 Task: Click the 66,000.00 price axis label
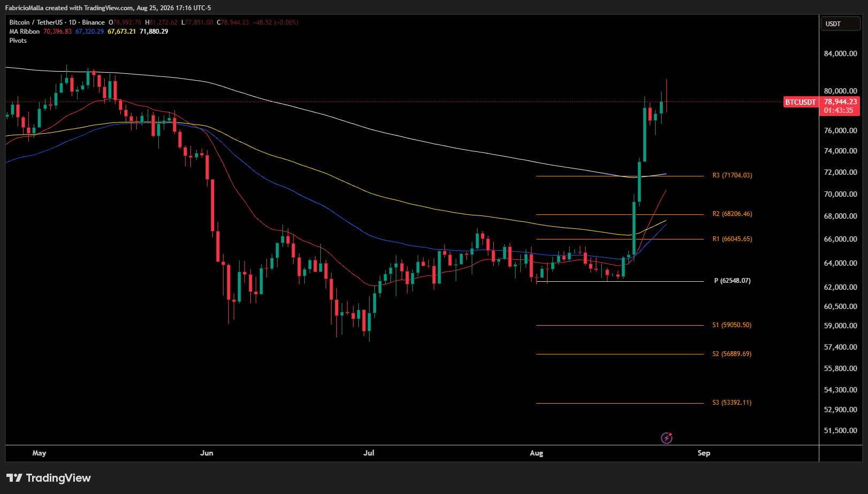pyautogui.click(x=840, y=239)
